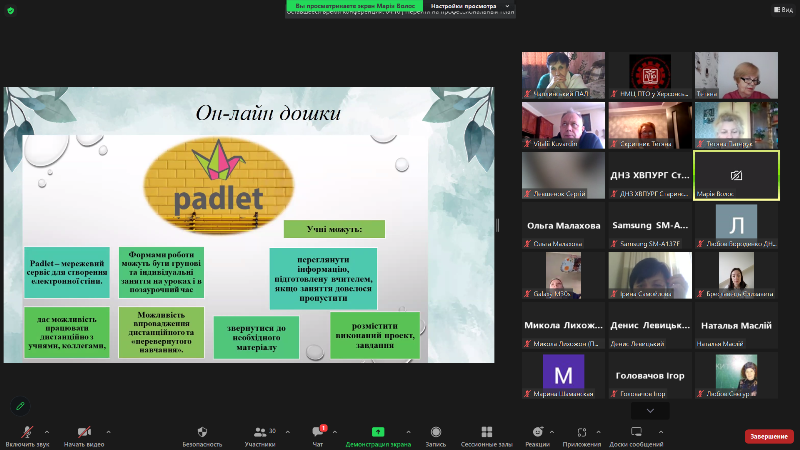The width and height of the screenshot is (800, 450).
Task: Open the Вид view layout menu
Action: click(x=783, y=9)
